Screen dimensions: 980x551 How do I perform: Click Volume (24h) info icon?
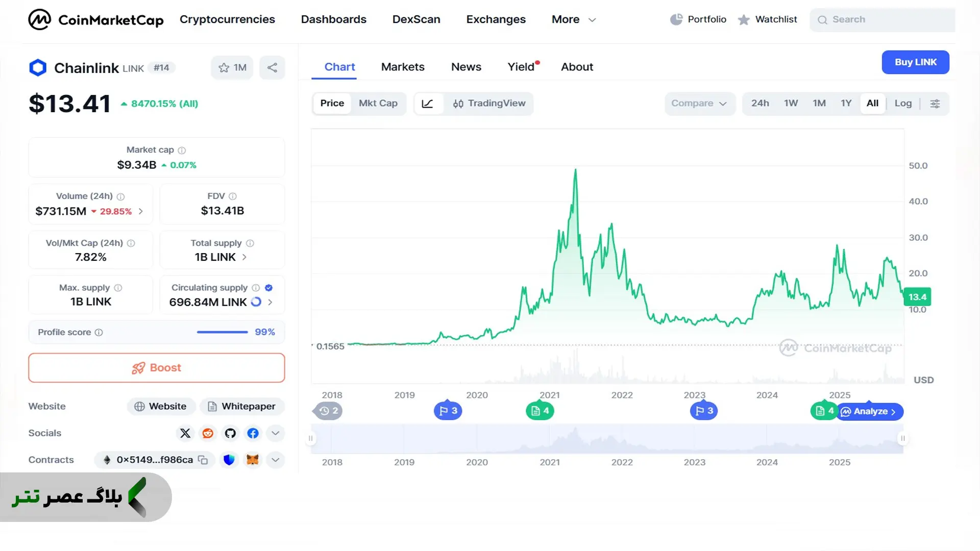[120, 196]
